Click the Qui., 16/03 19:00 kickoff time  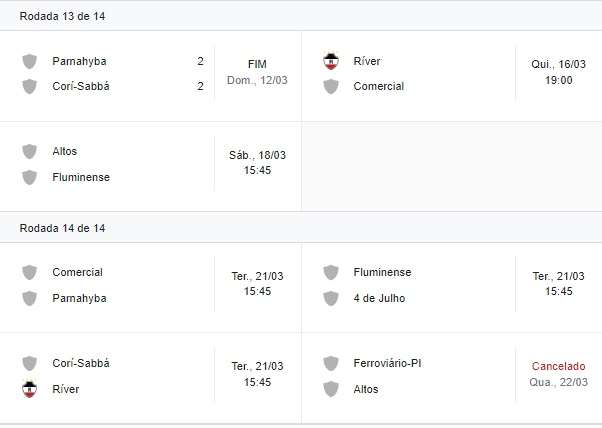(559, 72)
